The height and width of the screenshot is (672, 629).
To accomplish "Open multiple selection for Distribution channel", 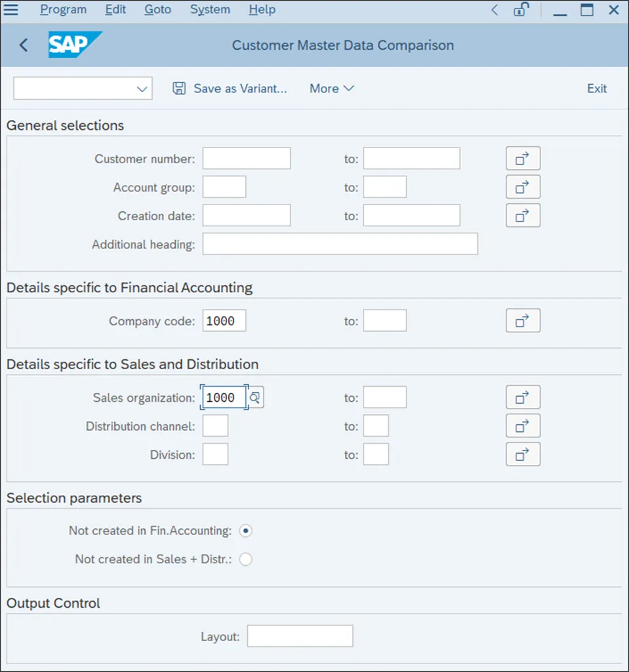I will [523, 426].
